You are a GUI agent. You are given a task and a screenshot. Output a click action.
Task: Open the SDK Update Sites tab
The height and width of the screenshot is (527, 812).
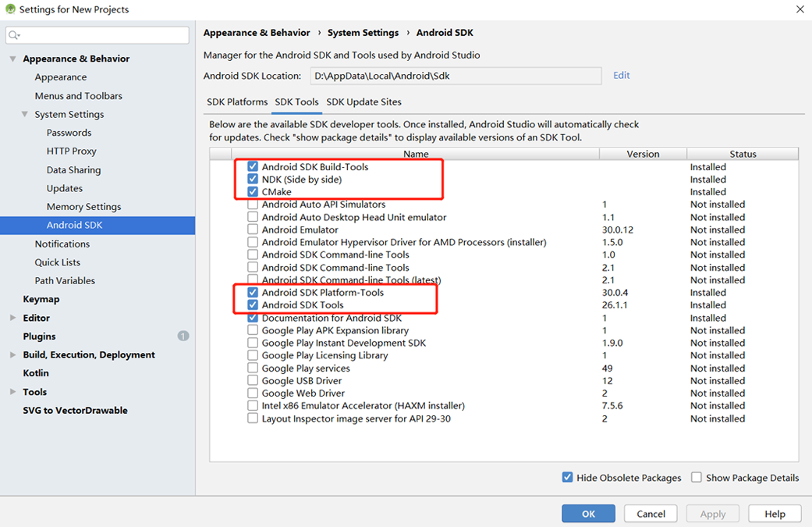coord(363,102)
